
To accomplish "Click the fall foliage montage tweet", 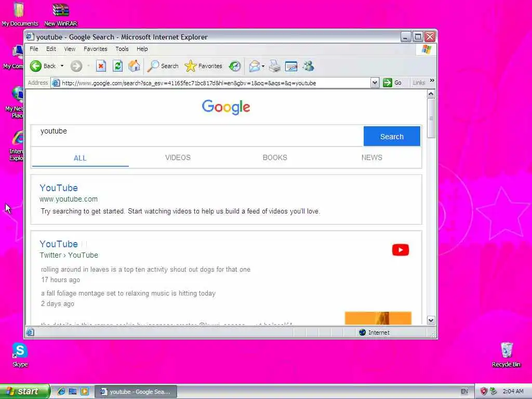I will pos(128,293).
